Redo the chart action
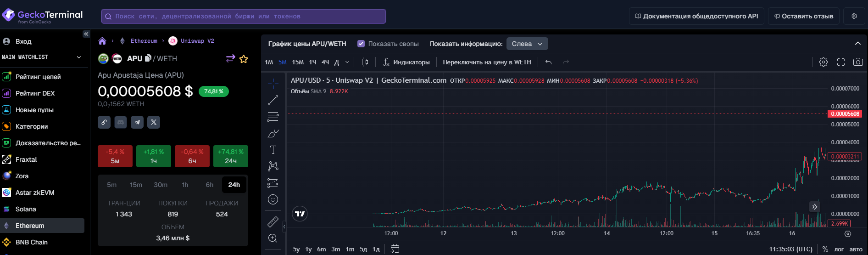The height and width of the screenshot is (255, 868). click(x=566, y=62)
